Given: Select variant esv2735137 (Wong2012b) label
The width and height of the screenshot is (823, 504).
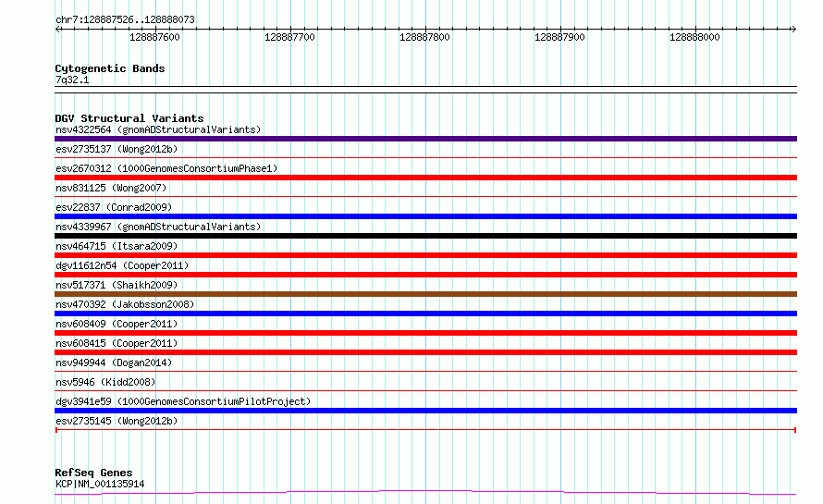Looking at the screenshot, I should 117,149.
